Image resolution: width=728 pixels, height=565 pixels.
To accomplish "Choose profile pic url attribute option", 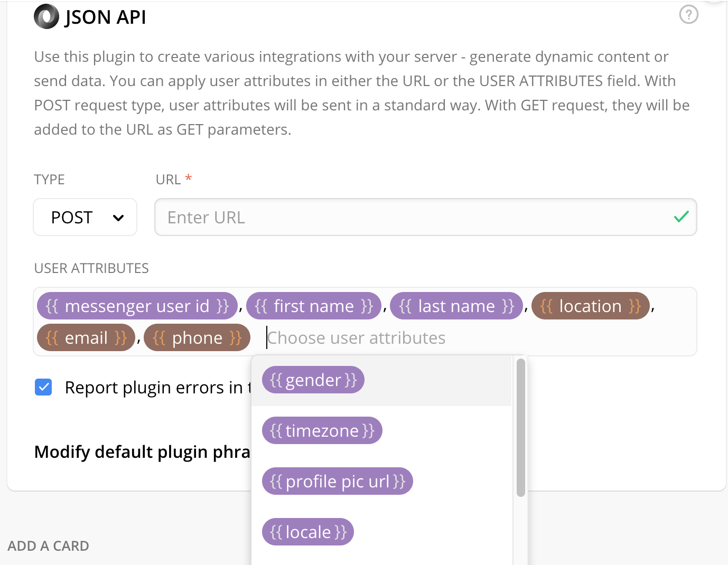I will click(x=337, y=482).
